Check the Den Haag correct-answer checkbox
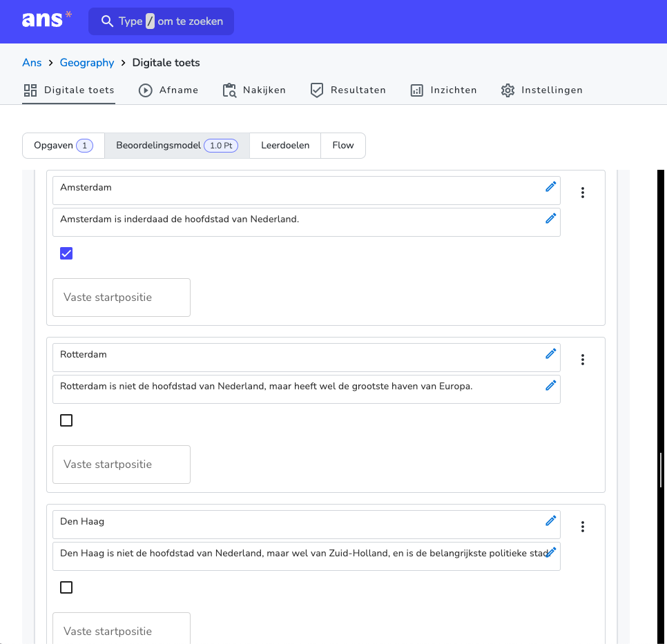The height and width of the screenshot is (644, 667). [66, 587]
